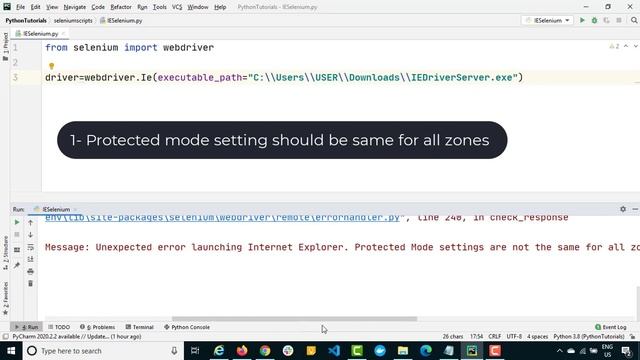
Task: Open the IESelenium run configuration dropdown
Action: [x=547, y=20]
